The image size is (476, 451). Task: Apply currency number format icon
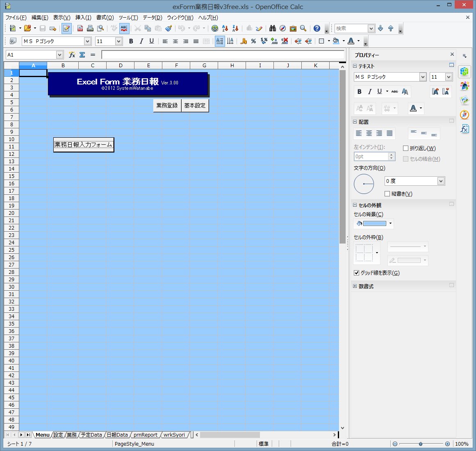[244, 41]
